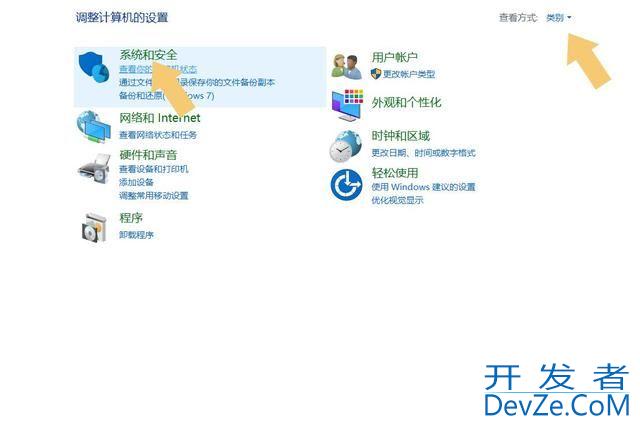Click 查看你的计算机状态 link
Screen dimensions: 640x427
158,69
